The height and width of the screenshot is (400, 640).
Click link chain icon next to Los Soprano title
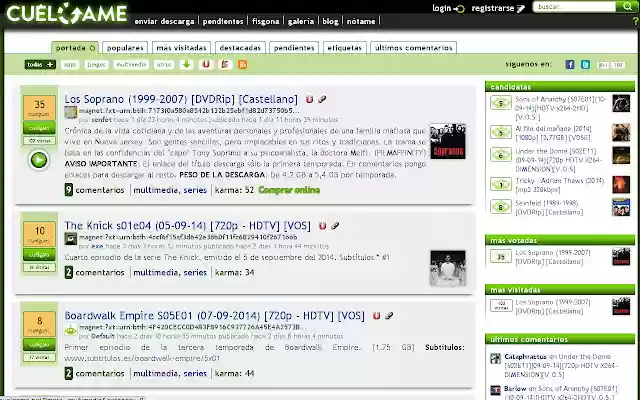tap(322, 99)
